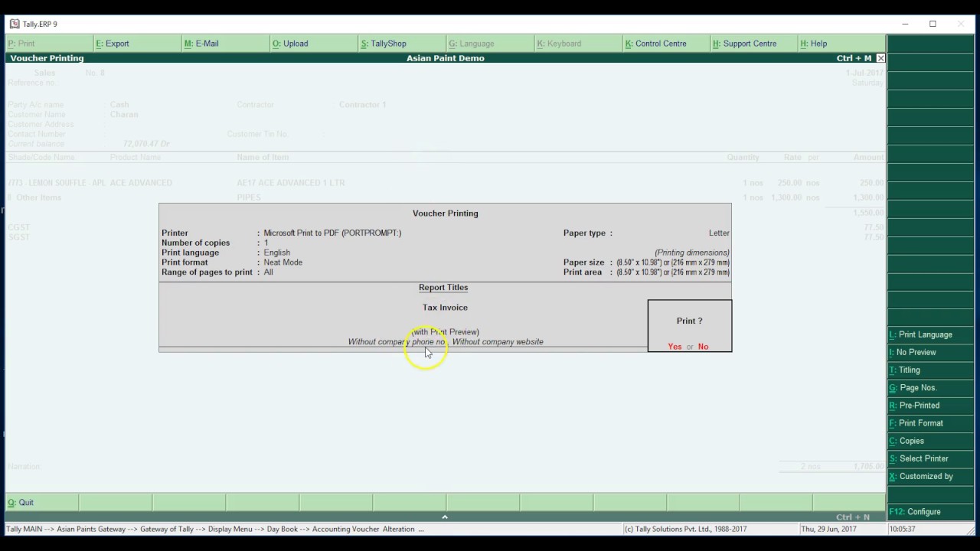Screen dimensions: 980x551
Task: Expand the bottom panel caret arrow
Action: 445,517
